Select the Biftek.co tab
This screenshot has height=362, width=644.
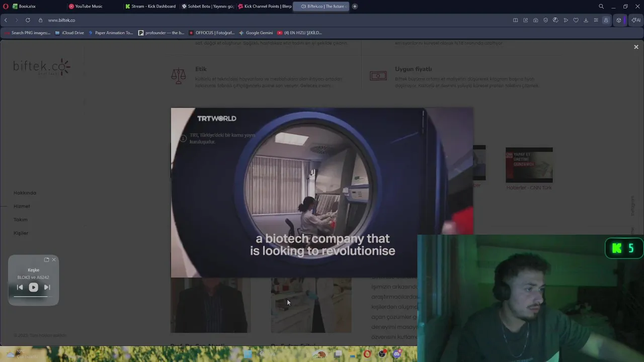tap(321, 7)
